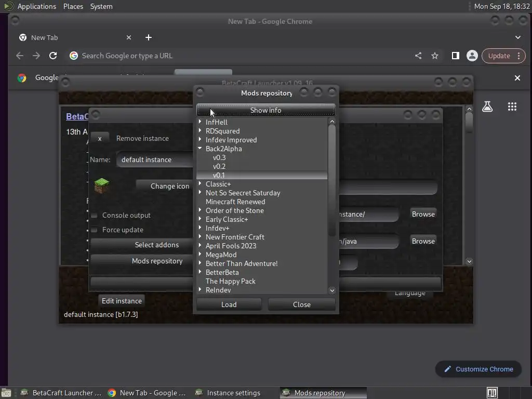Collapse the Back2Alpha mod entry
Screen dimensions: 532x399
(200, 148)
